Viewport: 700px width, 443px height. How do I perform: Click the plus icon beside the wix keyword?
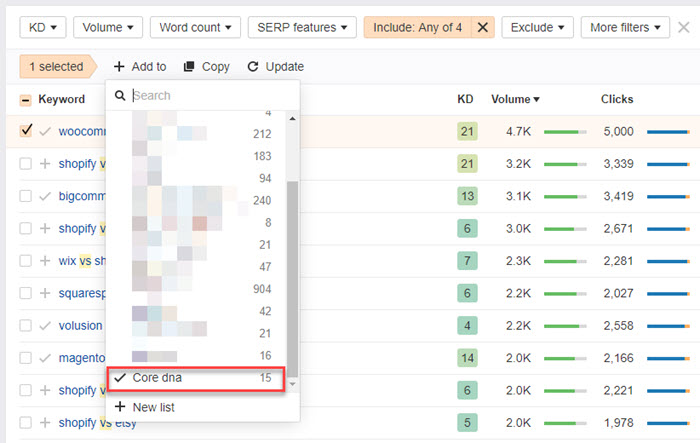(45, 261)
